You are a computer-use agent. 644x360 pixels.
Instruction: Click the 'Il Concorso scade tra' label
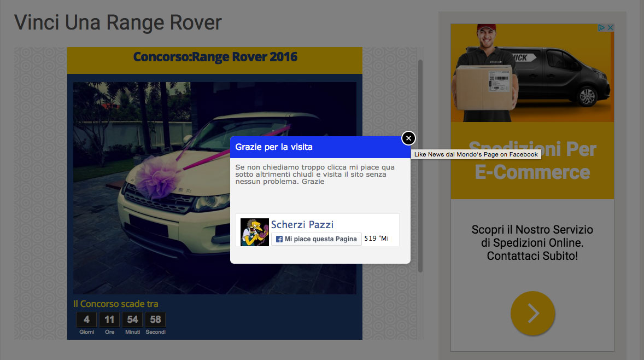[115, 304]
